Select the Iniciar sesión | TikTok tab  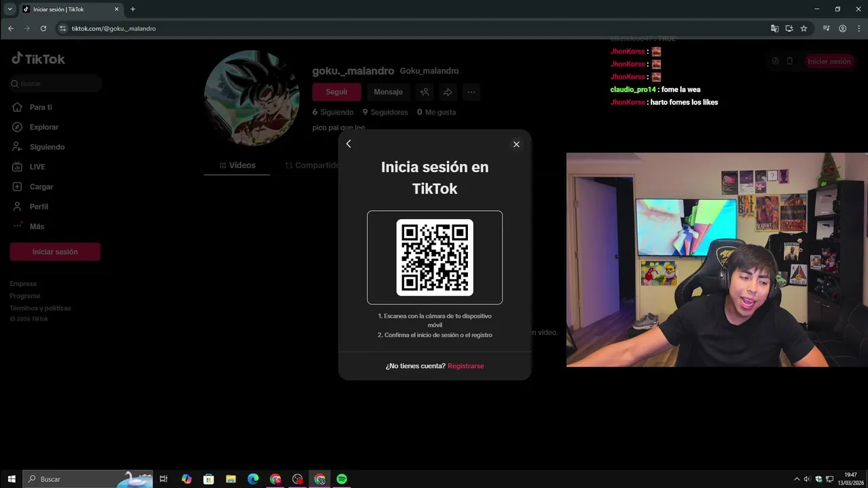coord(71,9)
